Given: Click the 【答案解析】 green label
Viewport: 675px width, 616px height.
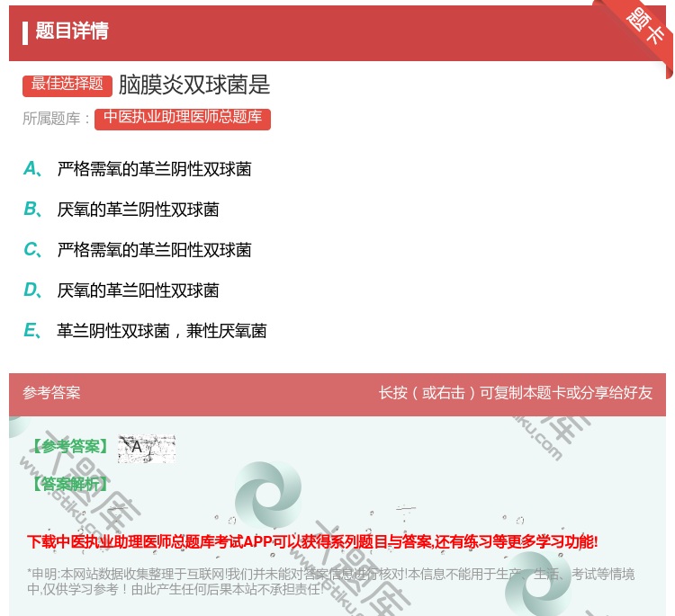Looking at the screenshot, I should coord(70,484).
